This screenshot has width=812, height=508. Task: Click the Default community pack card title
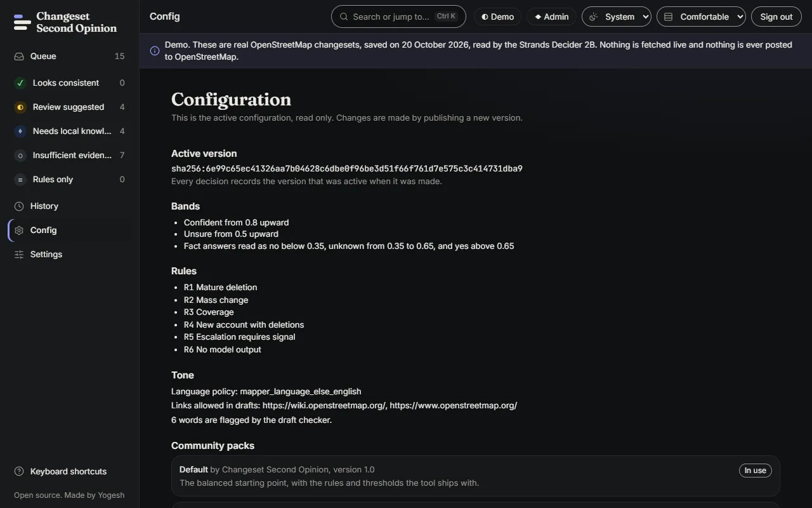point(193,469)
